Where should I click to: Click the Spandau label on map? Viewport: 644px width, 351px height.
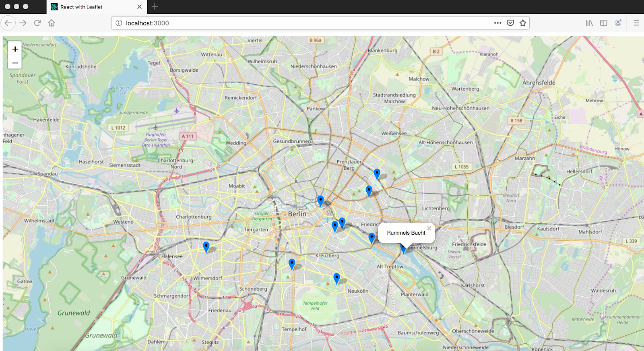[47, 174]
